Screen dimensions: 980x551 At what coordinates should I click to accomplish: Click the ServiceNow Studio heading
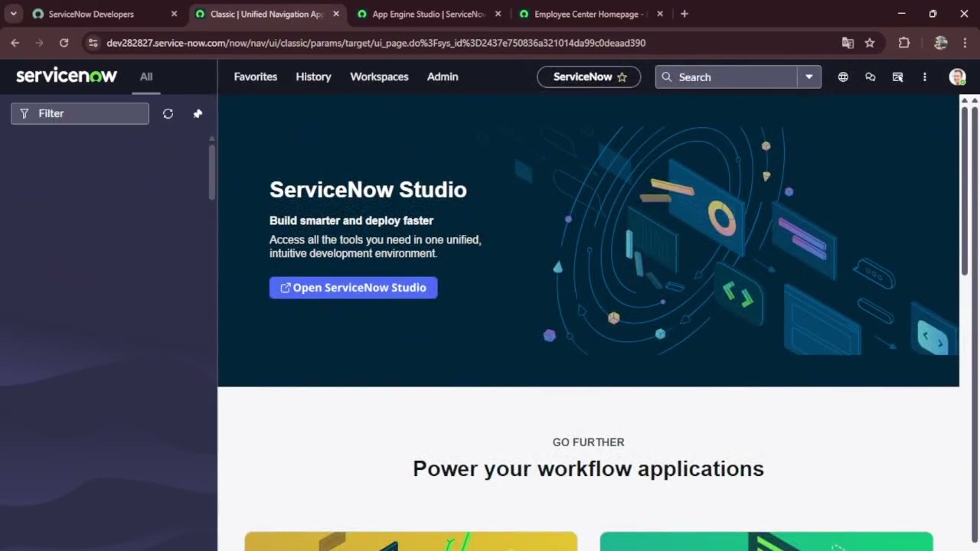tap(368, 190)
